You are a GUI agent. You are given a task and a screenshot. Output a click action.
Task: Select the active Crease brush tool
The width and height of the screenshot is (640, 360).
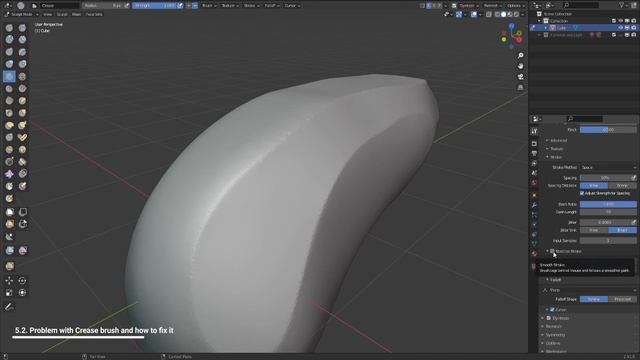click(x=9, y=76)
